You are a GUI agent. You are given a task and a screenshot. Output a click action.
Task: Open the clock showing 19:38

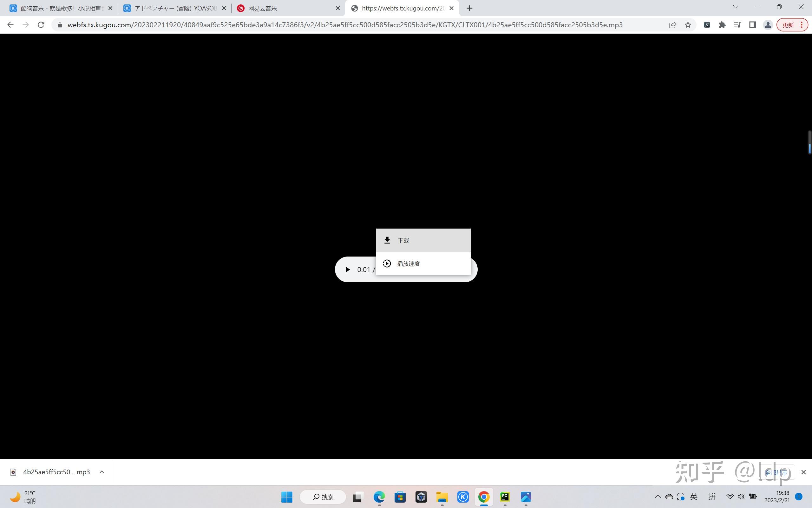(777, 497)
